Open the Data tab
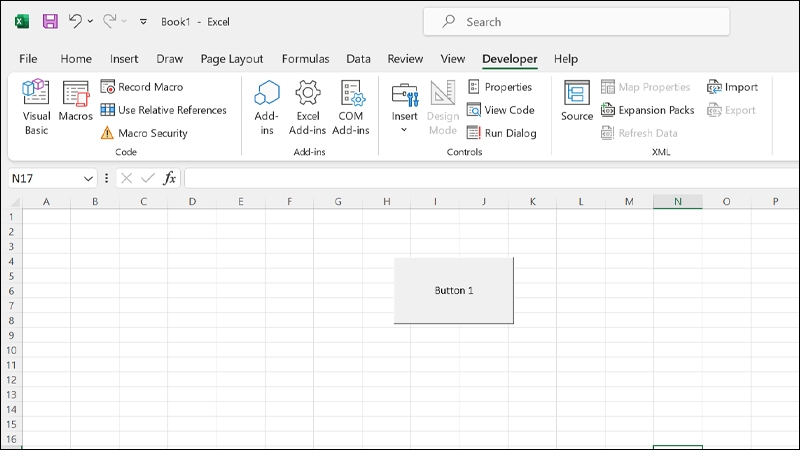Screen dimensions: 800x450 358,59
